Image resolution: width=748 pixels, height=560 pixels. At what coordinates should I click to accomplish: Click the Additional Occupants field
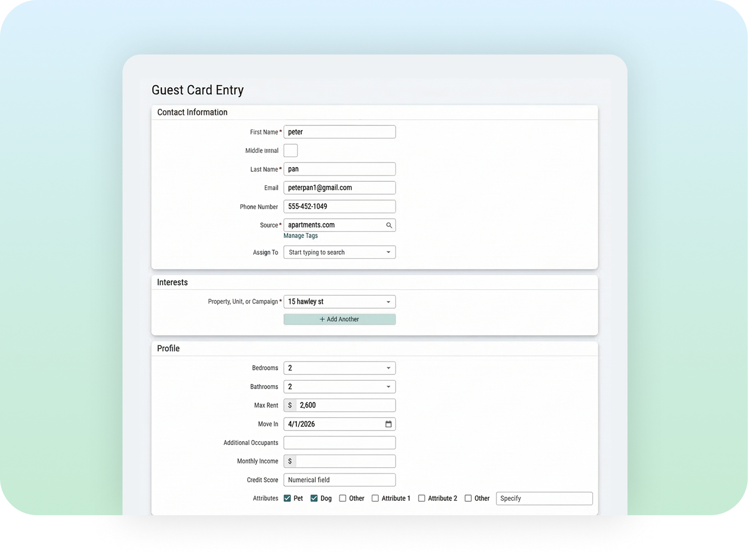click(x=340, y=443)
